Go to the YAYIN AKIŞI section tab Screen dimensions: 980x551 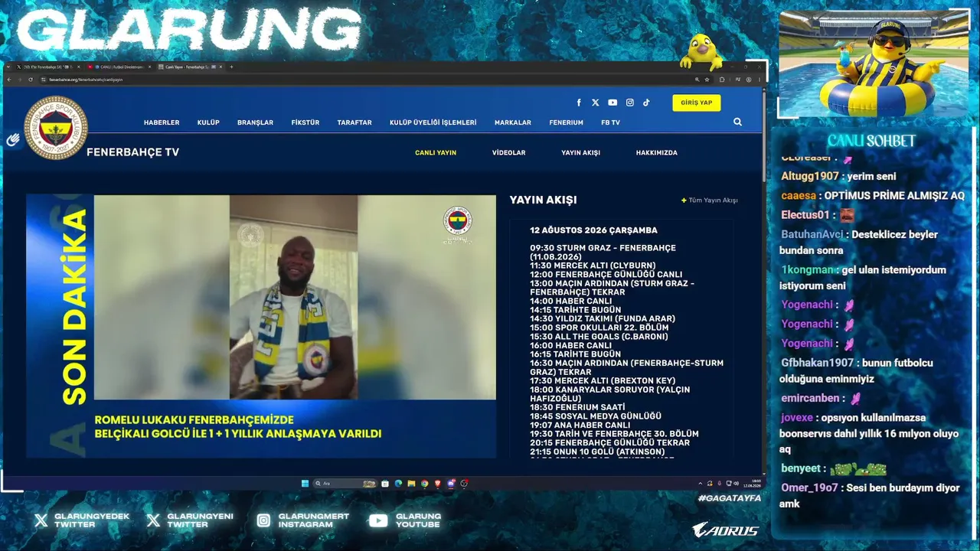580,153
